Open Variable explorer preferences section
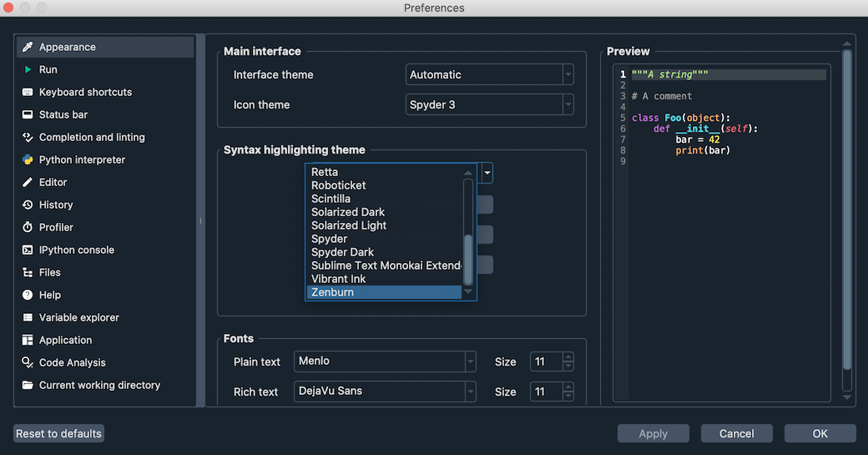The height and width of the screenshot is (455, 868). pyautogui.click(x=78, y=317)
